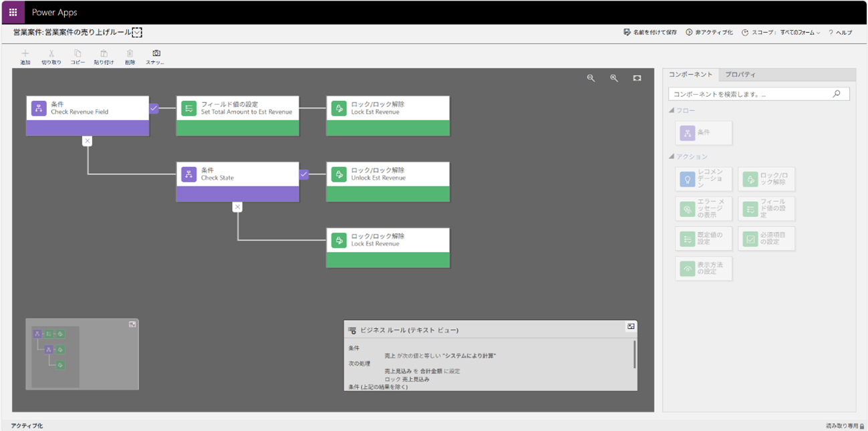The image size is (868, 431).
Task: Click the 切り取り (Cut) scissors icon
Action: click(x=51, y=53)
